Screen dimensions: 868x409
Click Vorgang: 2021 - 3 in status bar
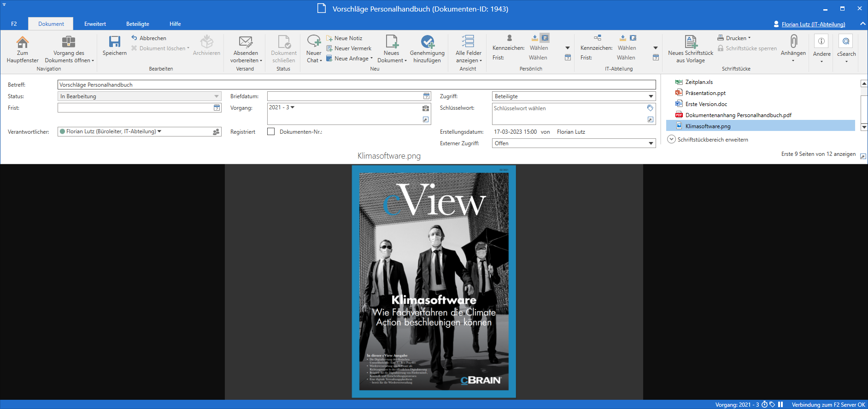click(x=737, y=404)
